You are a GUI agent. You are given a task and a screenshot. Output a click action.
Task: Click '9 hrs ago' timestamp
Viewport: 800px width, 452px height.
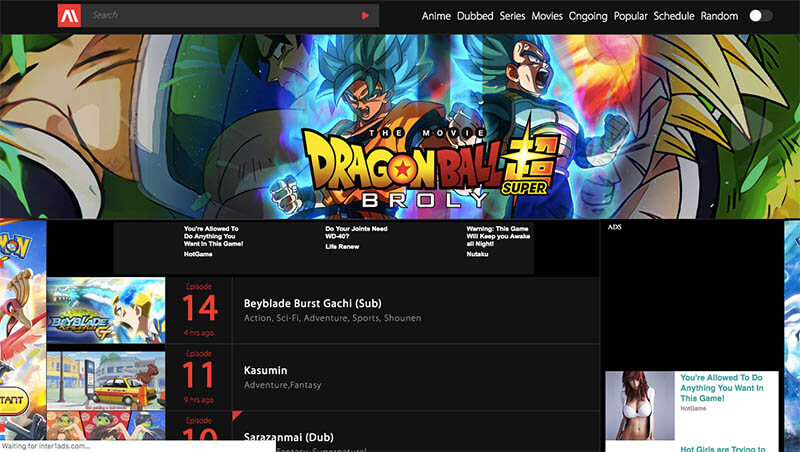[x=198, y=400]
